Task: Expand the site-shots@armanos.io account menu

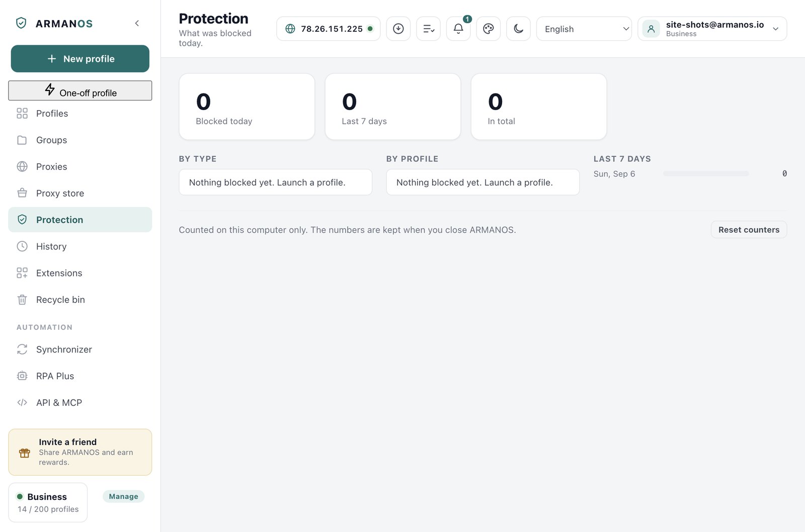Action: [x=712, y=29]
